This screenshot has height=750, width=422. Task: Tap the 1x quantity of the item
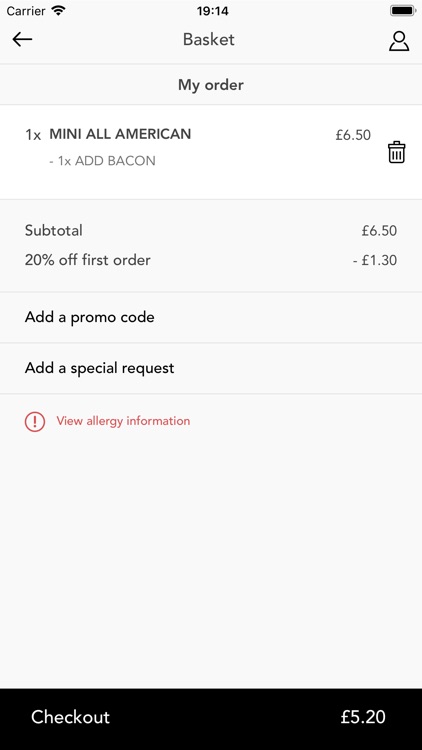point(33,135)
